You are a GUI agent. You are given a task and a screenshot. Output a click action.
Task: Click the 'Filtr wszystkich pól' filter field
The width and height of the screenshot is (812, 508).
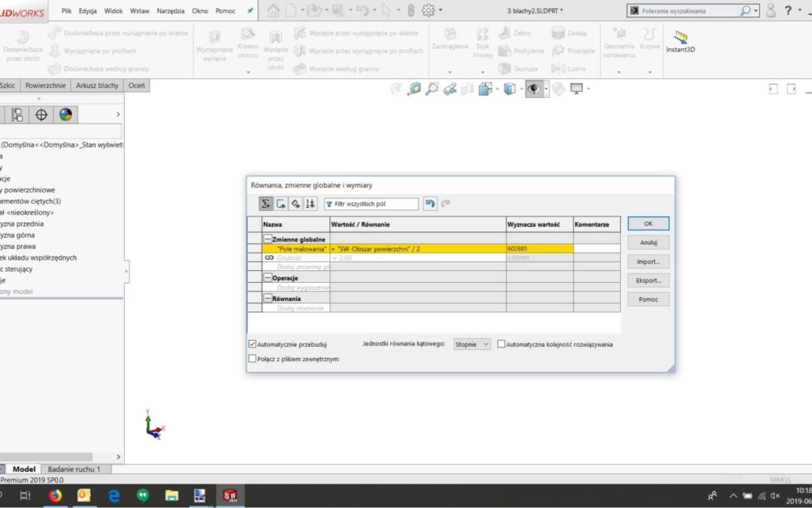pyautogui.click(x=371, y=204)
